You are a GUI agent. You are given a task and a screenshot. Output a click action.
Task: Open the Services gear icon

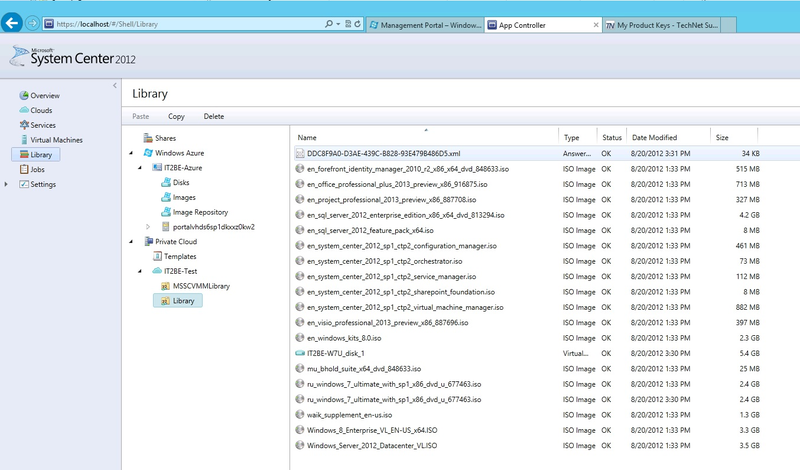[24, 125]
